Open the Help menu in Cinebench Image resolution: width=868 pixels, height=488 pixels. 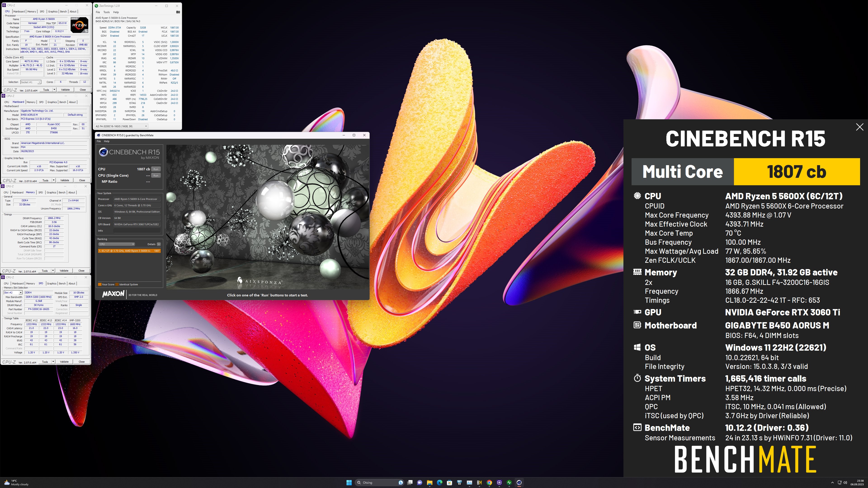106,141
